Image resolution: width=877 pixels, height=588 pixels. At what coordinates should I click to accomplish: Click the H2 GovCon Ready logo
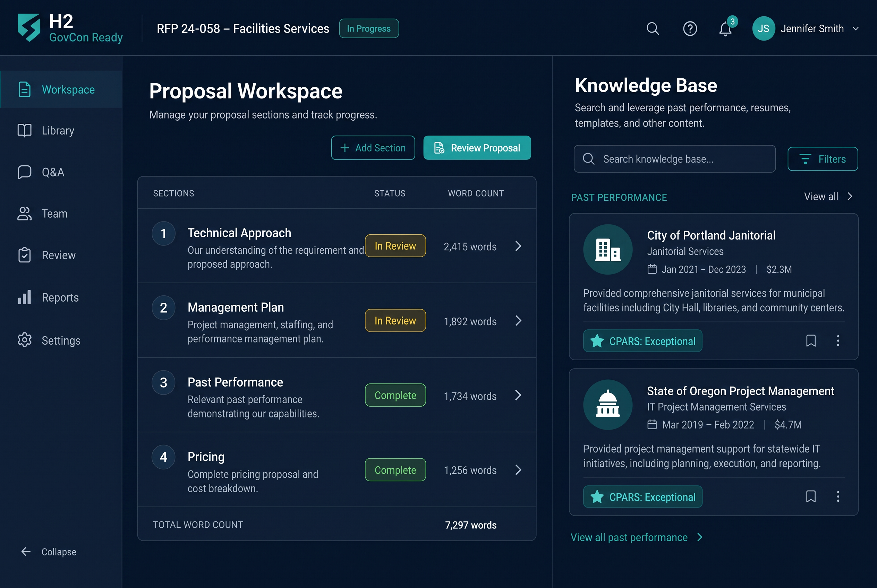(70, 28)
